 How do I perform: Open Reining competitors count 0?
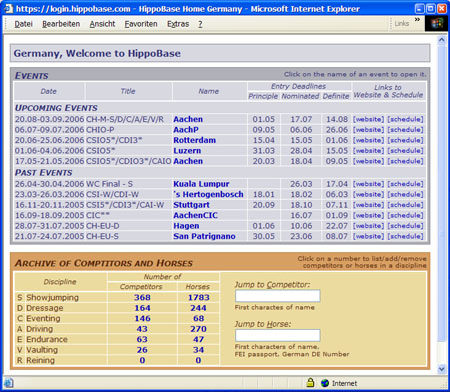coord(142,360)
